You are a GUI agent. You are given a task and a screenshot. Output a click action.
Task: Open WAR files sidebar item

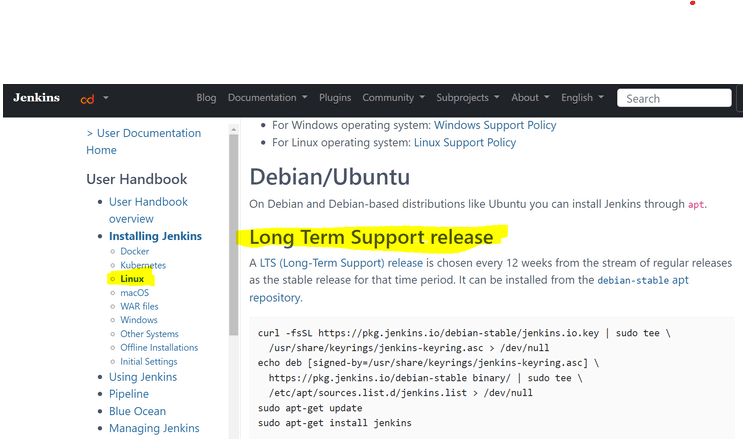(139, 306)
